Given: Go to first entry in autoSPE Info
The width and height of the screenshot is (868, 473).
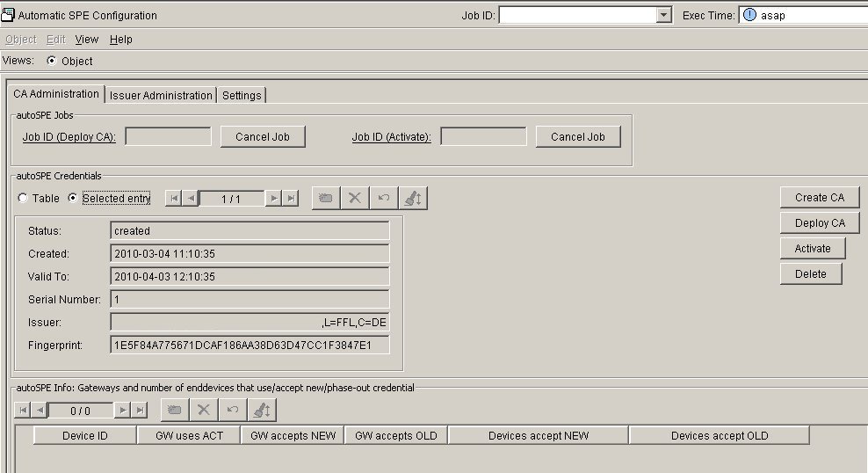Looking at the screenshot, I should [x=23, y=411].
